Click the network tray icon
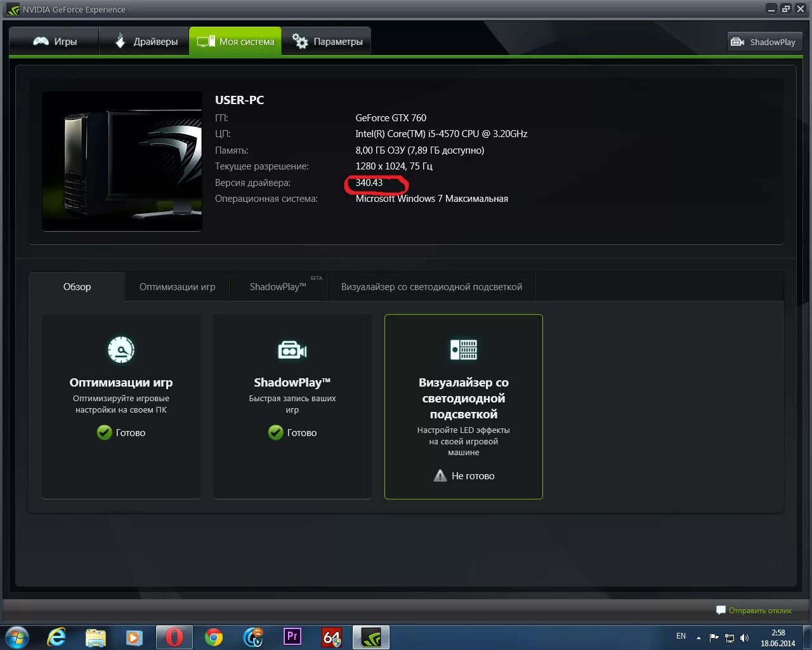This screenshot has height=650, width=812. [729, 637]
